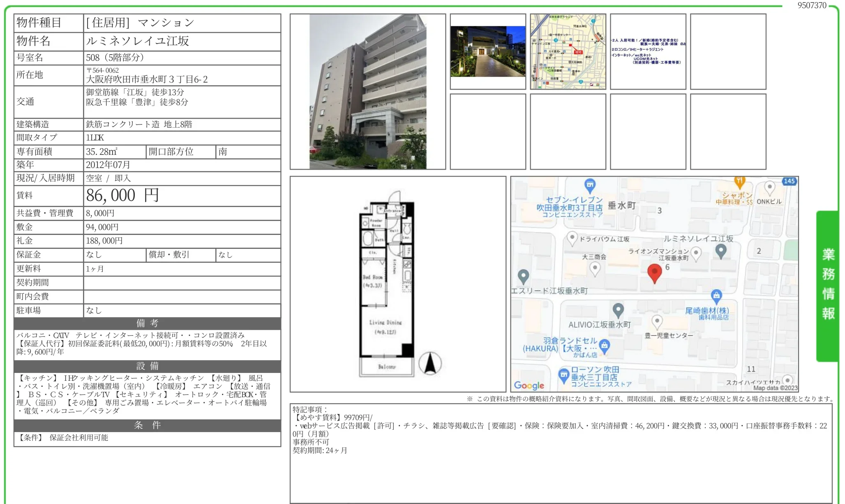Select the 大三商会 map pin
Image resolution: width=845 pixels, height=504 pixels.
(595, 269)
